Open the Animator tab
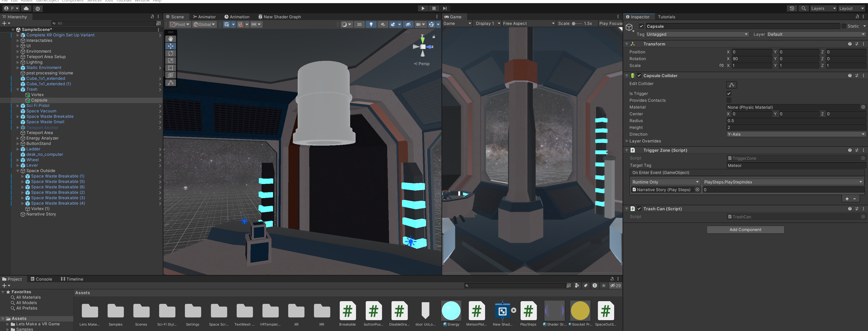 (204, 17)
